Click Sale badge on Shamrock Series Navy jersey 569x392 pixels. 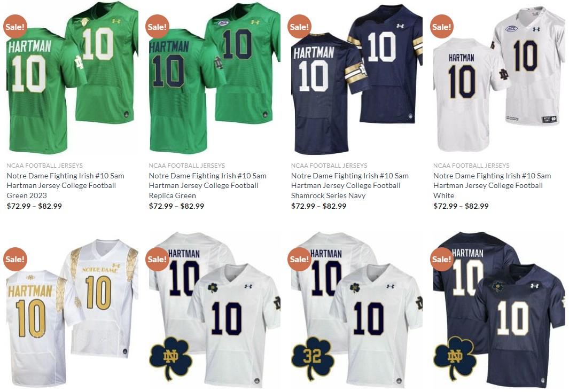(x=299, y=27)
